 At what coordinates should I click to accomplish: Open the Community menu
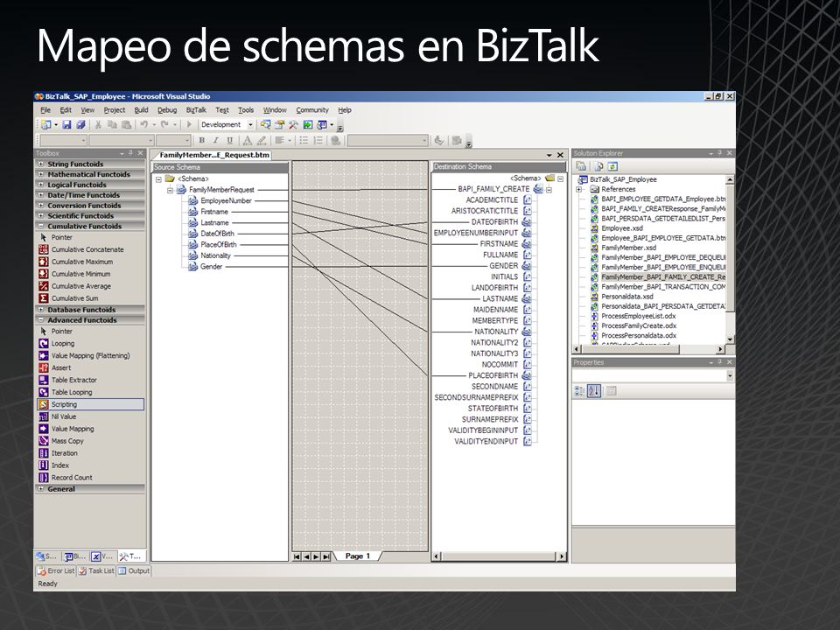point(312,110)
